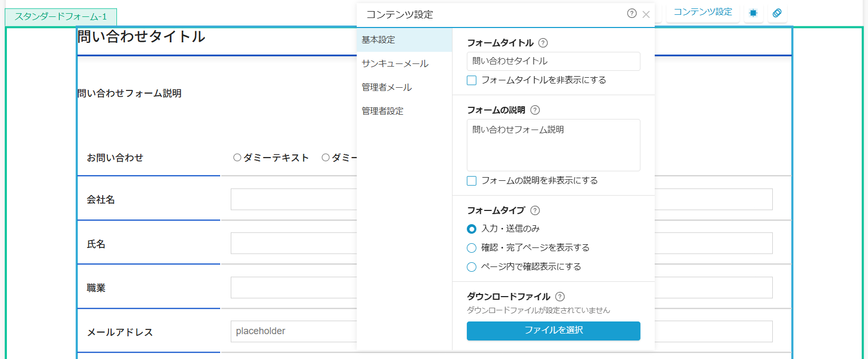
Task: Select 確認・完了ページを表示する radio option
Action: [472, 248]
